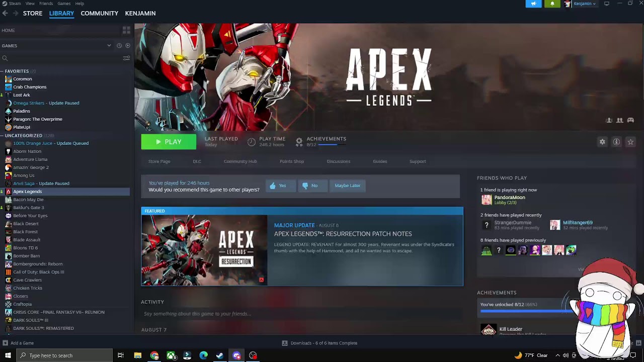
Task: Click the ready-to-play filter icon
Action: click(128, 46)
